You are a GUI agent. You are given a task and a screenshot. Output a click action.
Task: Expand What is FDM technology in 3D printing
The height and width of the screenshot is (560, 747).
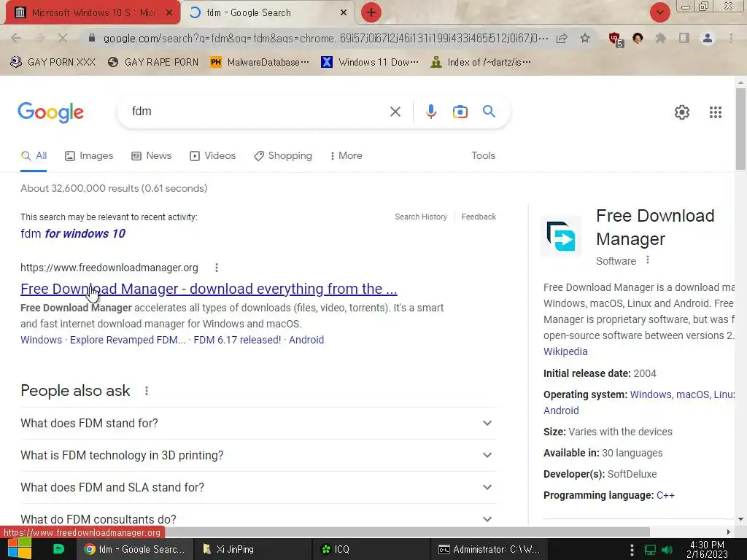[258, 455]
